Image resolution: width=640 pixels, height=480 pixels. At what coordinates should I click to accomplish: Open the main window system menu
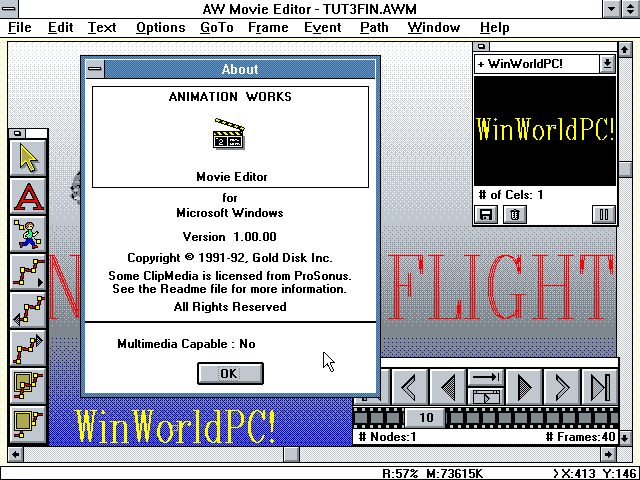(9, 9)
